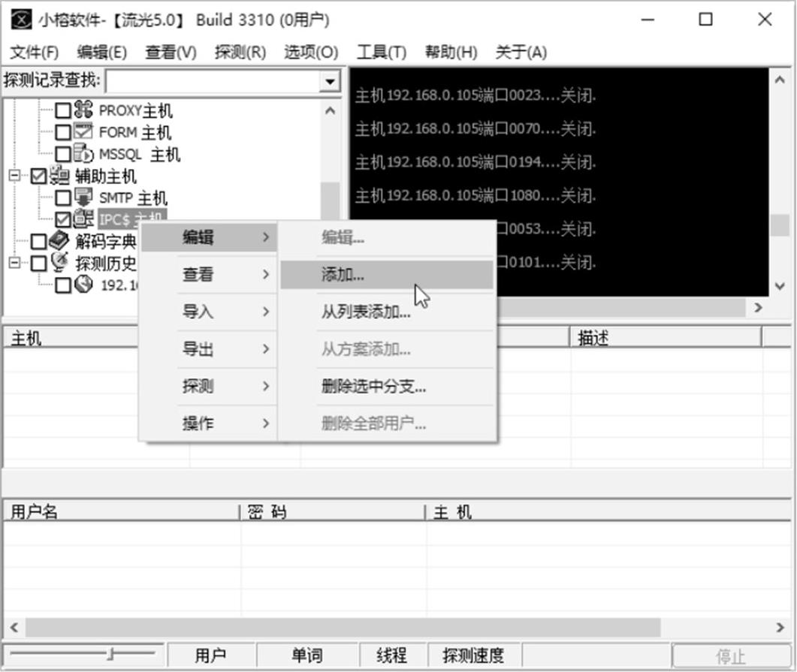Image resolution: width=797 pixels, height=672 pixels.
Task: Expand the 导出 submenu in context menu
Action: 209,349
